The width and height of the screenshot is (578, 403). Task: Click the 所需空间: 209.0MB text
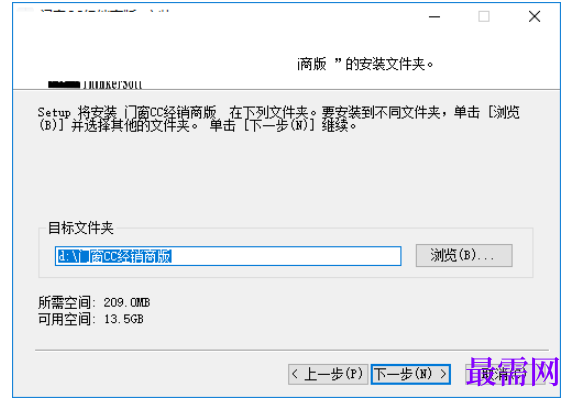click(x=94, y=303)
